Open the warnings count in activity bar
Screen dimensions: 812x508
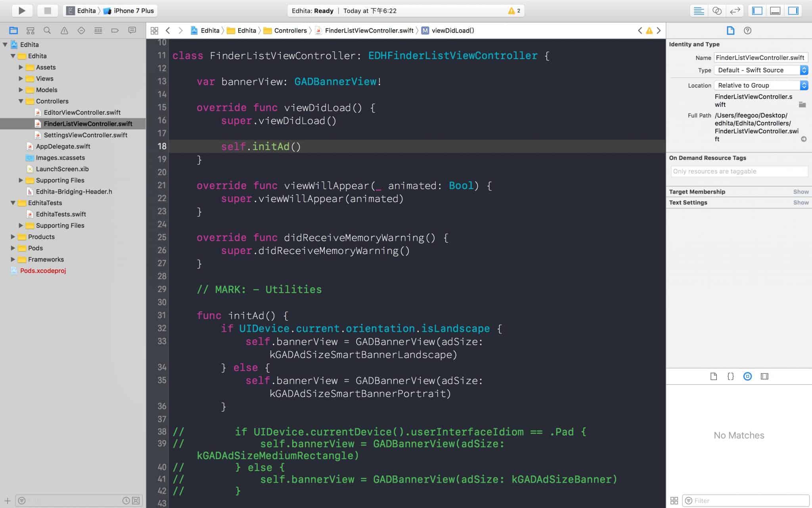point(514,11)
